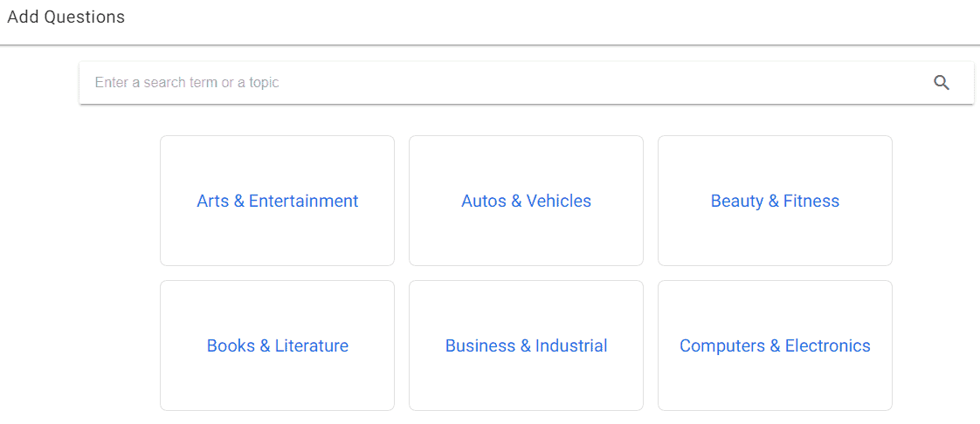This screenshot has width=980, height=424.
Task: Click the magnifying glass search icon
Action: [x=942, y=82]
